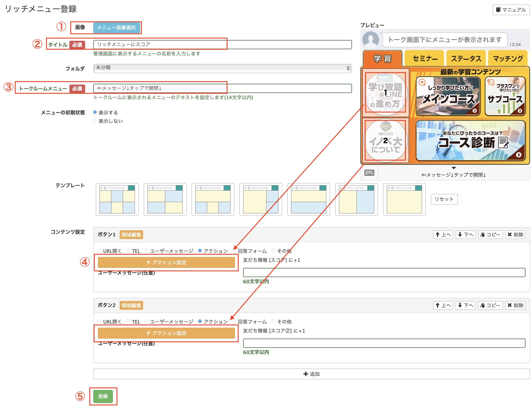Click the ＋追加 add button bar
This screenshot has width=532, height=409.
coord(311,374)
